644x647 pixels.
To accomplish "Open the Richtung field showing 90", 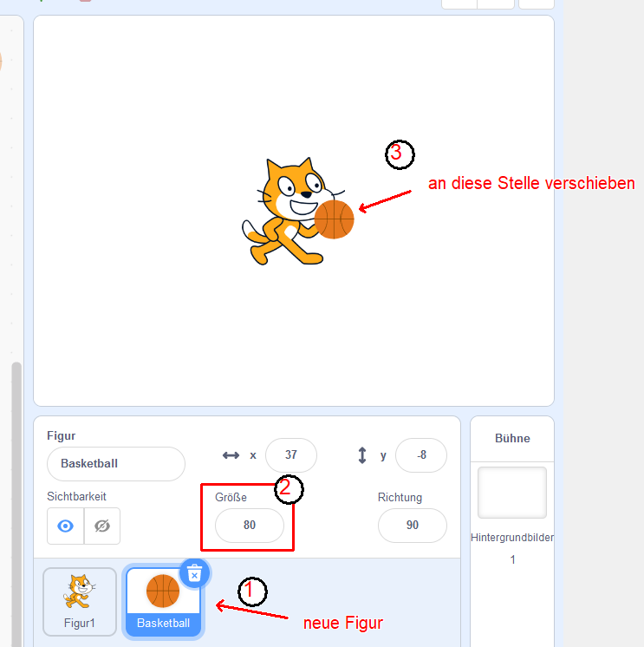I will pyautogui.click(x=413, y=526).
